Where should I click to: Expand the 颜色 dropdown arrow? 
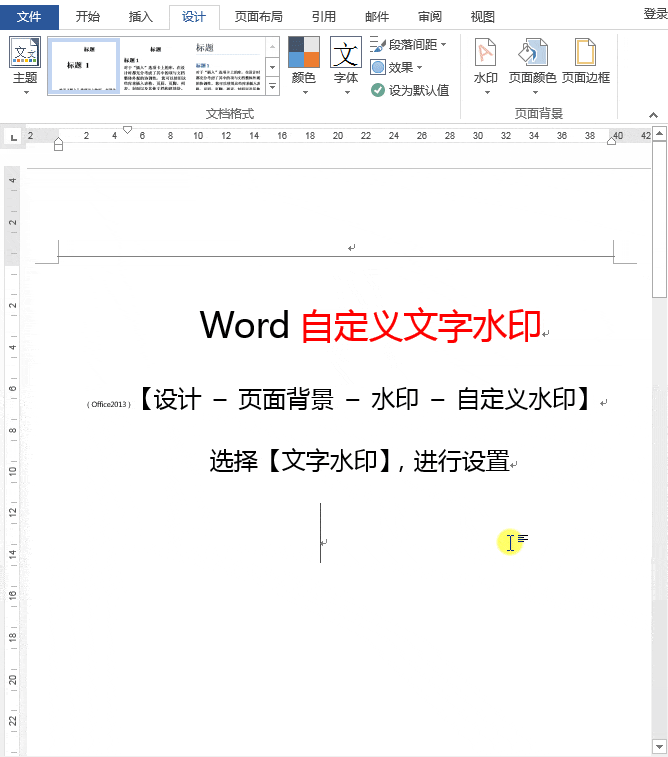(x=305, y=92)
